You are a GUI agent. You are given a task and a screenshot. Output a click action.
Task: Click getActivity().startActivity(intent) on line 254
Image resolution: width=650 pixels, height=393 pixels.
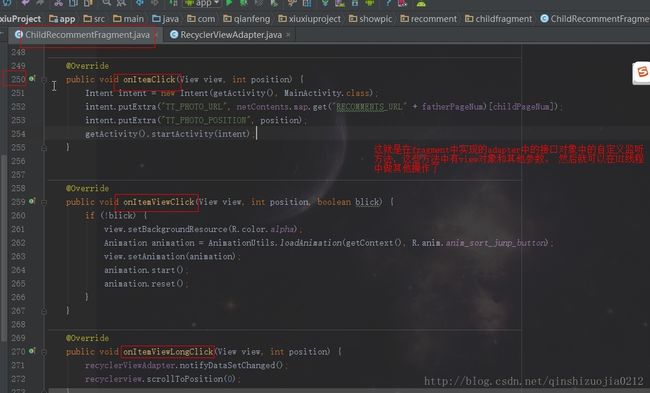pos(168,134)
